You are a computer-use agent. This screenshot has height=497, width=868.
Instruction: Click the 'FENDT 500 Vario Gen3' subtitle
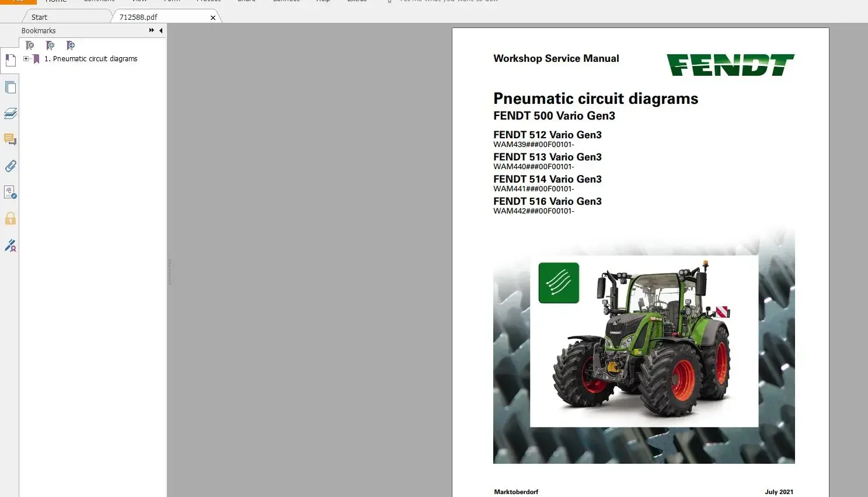[555, 116]
